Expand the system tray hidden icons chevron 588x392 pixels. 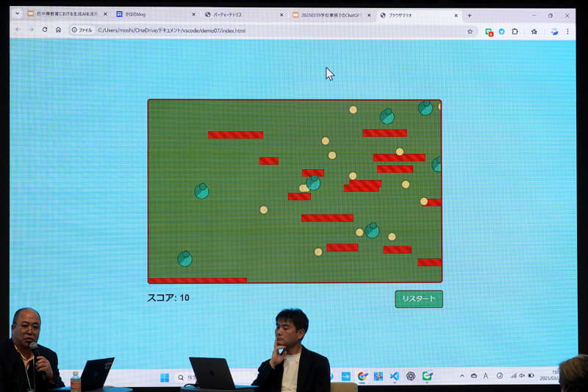[462, 376]
